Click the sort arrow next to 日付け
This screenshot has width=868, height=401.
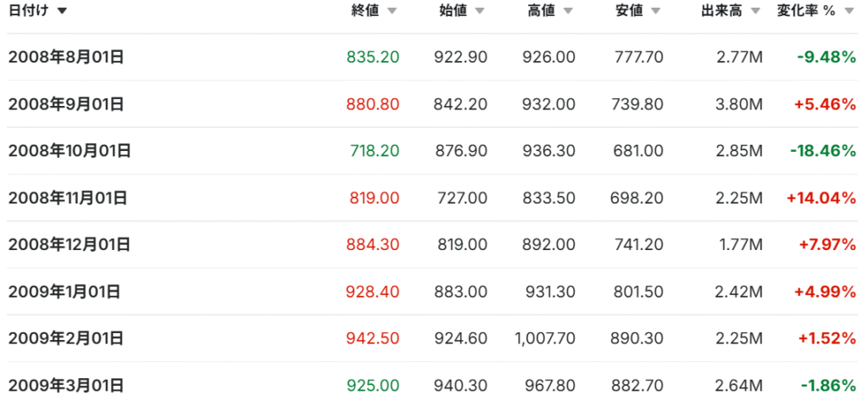(x=62, y=11)
